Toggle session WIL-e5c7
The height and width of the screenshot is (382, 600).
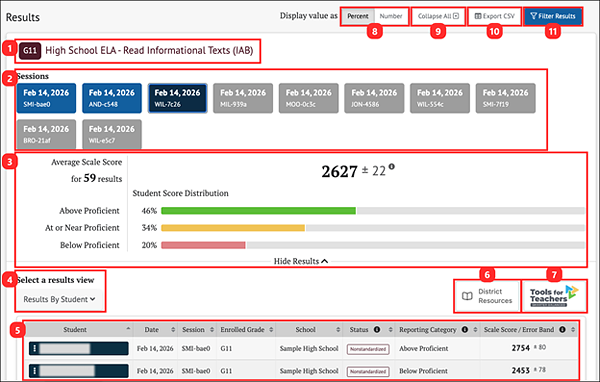coord(112,134)
